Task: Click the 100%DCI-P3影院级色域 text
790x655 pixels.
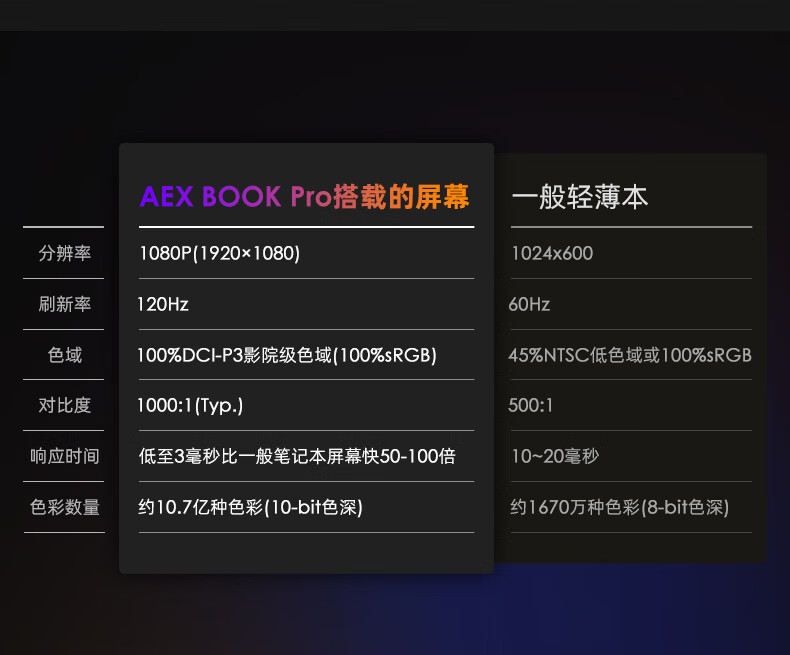Action: click(x=234, y=355)
